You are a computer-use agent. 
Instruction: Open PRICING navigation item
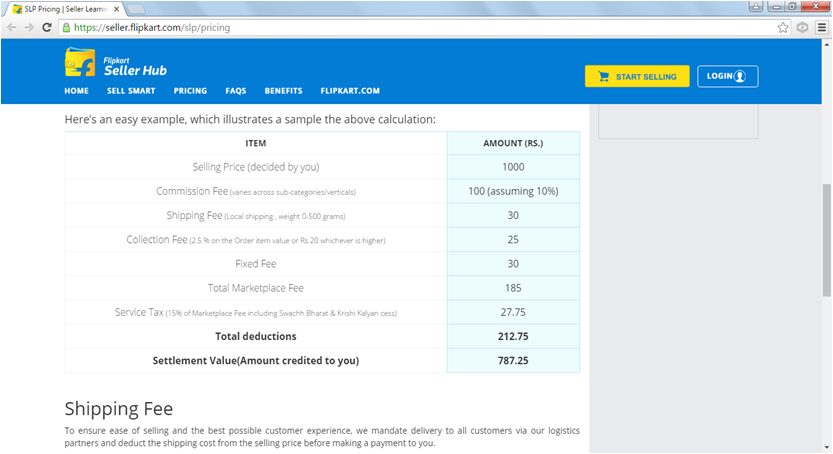tap(190, 91)
